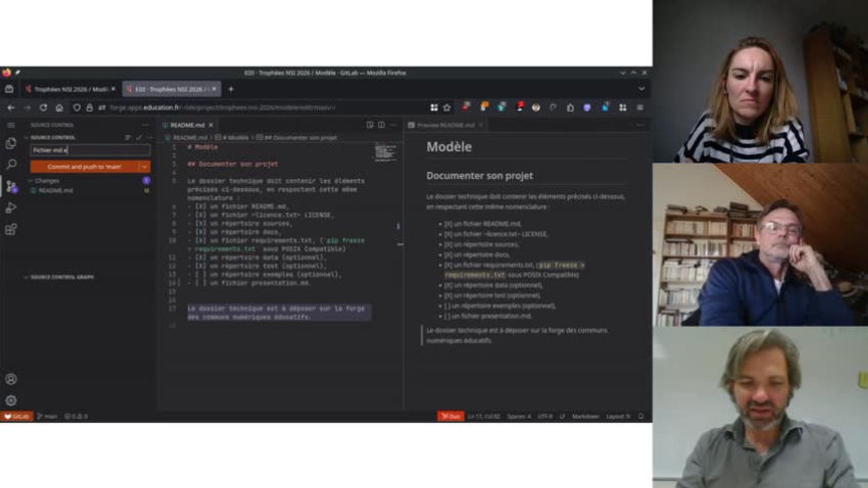This screenshot has height=488, width=868.
Task: Open the Web IDE hamburger menu
Action: point(11,125)
